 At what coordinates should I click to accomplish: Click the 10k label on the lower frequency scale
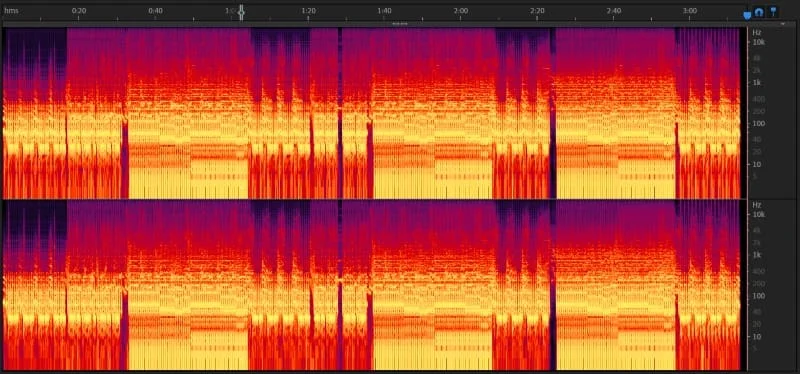pyautogui.click(x=759, y=215)
